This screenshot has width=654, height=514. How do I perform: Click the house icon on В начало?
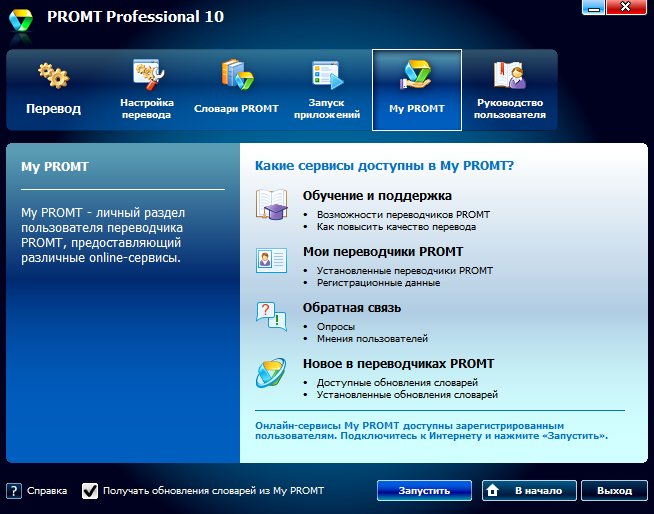pos(493,491)
